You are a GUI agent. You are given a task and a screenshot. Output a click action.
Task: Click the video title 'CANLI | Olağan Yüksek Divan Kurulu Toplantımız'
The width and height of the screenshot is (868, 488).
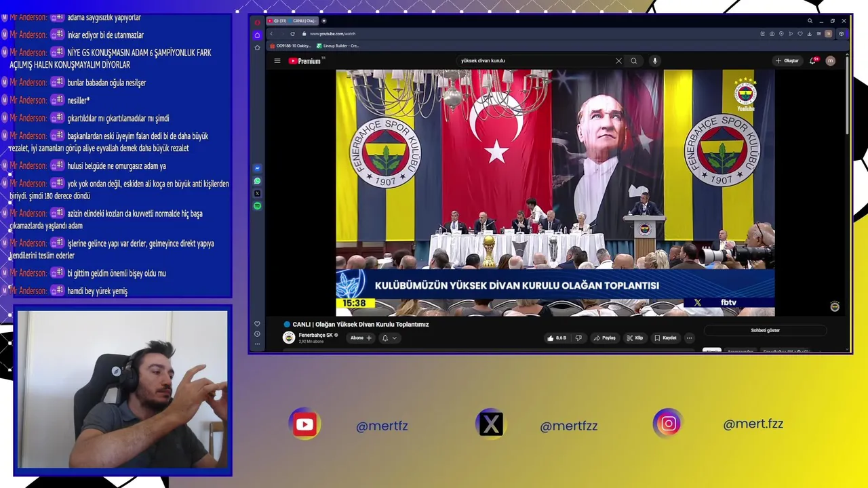point(361,325)
